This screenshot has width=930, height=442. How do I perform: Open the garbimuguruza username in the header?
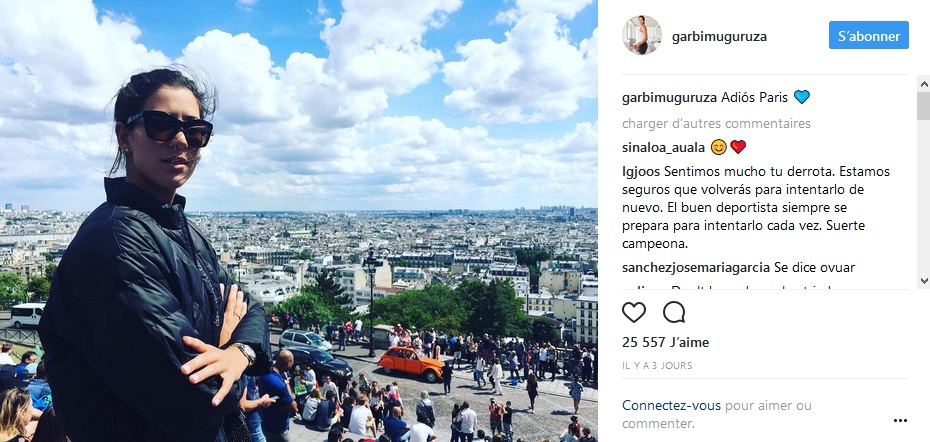tap(719, 37)
